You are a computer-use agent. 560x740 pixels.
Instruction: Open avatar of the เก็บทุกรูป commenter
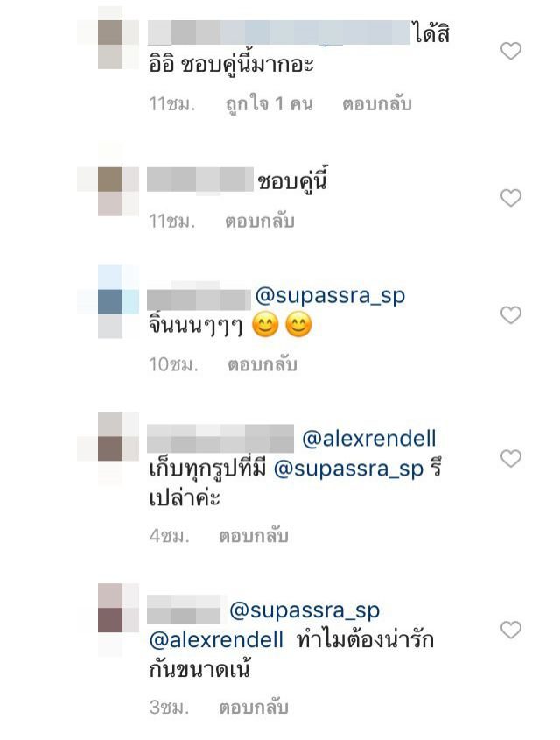(x=110, y=448)
